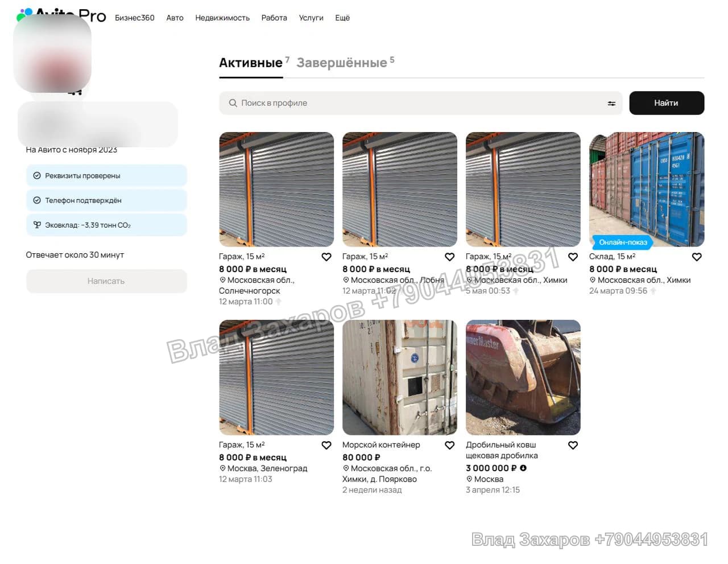Click the Реквизиты проверены badge
Image resolution: width=728 pixels, height=564 pixels.
point(106,176)
